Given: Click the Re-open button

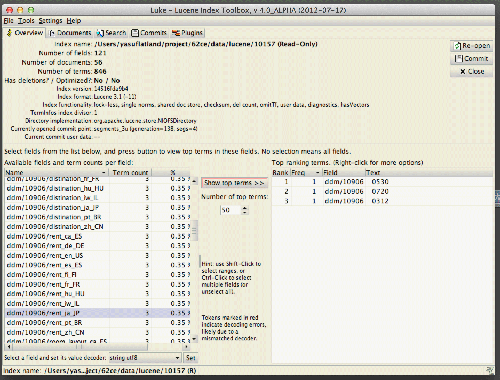Looking at the screenshot, I should [x=471, y=46].
